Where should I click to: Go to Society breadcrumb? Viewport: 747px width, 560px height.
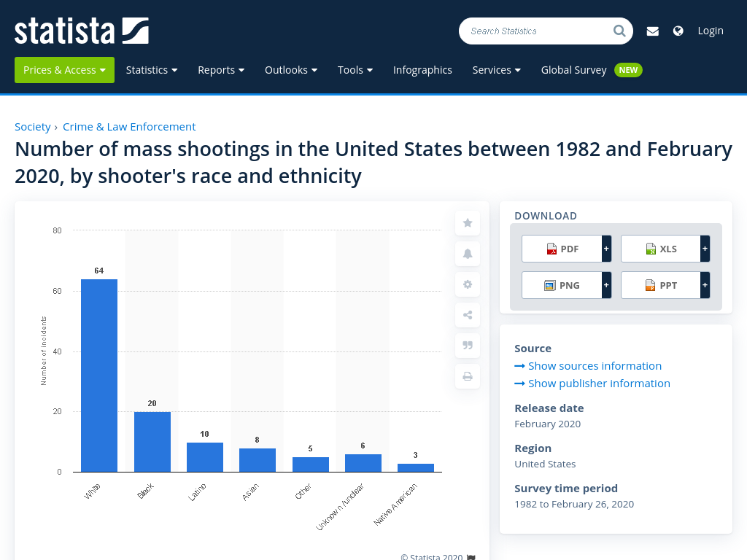[x=32, y=127]
